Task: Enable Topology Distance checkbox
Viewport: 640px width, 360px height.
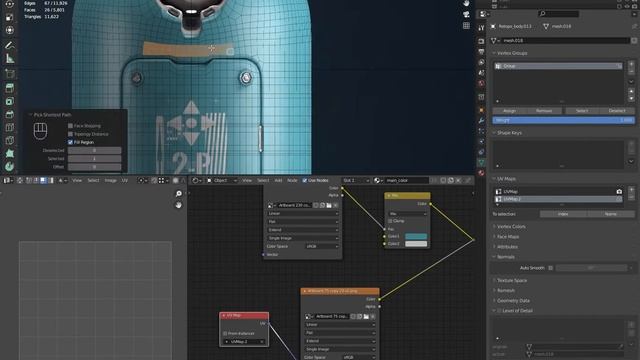Action: [x=70, y=134]
